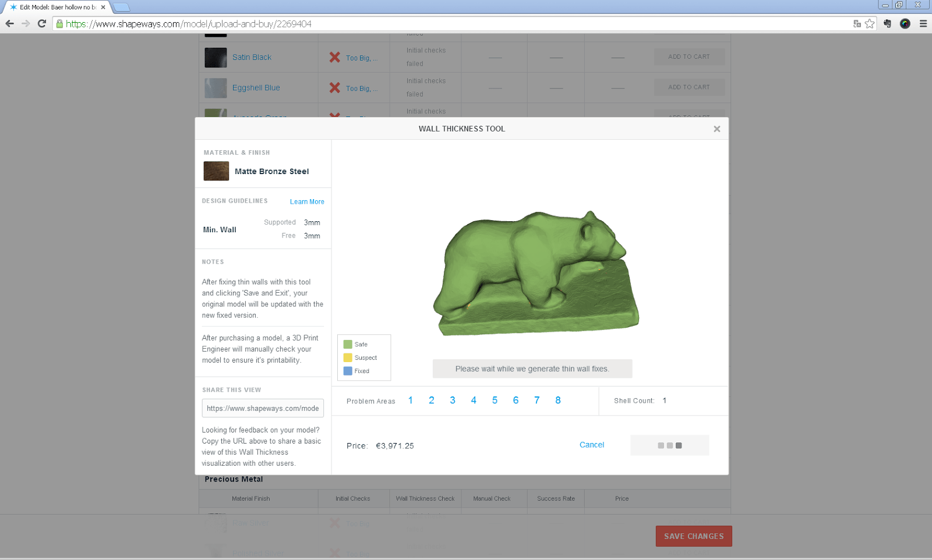
Task: Close the Wall Thickness Tool dialog
Action: (x=717, y=129)
